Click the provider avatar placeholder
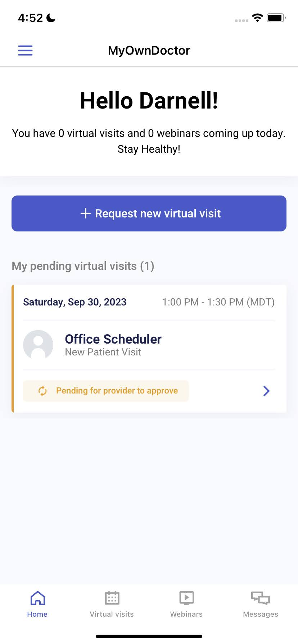The image size is (298, 644). pyautogui.click(x=38, y=345)
